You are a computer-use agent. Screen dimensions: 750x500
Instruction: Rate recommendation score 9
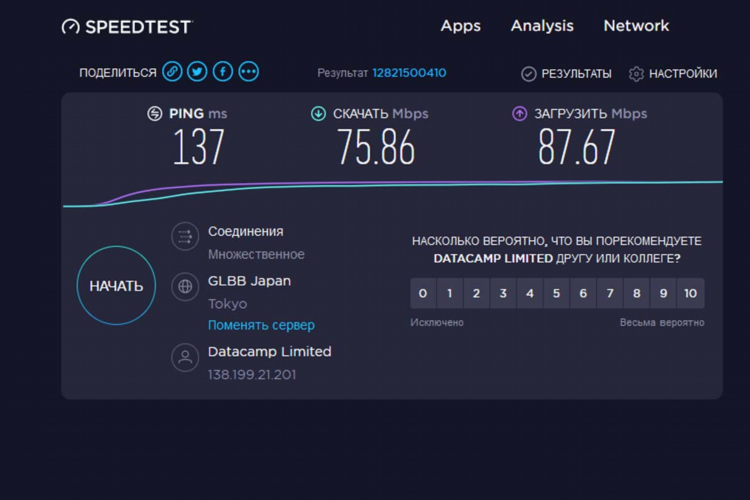(663, 293)
